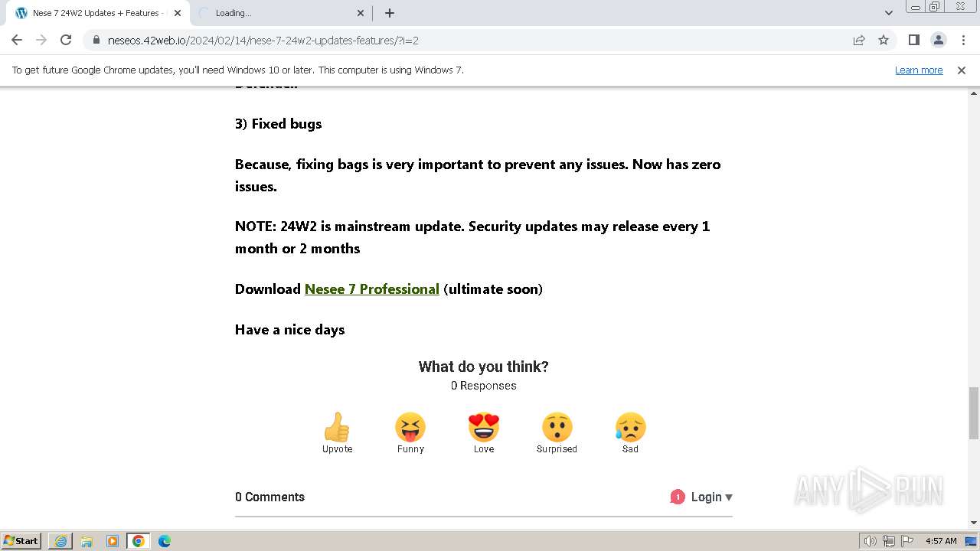Switch to the Loading tab
Viewport: 980px width, 551px height.
281,13
